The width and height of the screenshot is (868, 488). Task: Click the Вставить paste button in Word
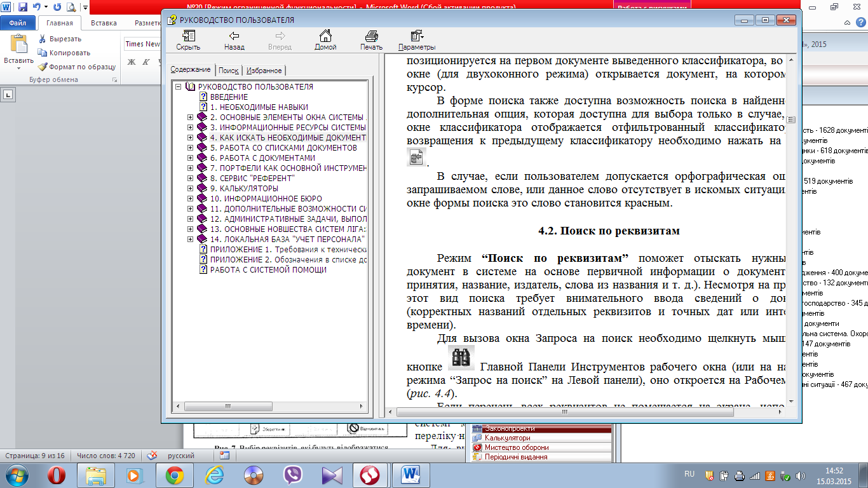tap(18, 52)
